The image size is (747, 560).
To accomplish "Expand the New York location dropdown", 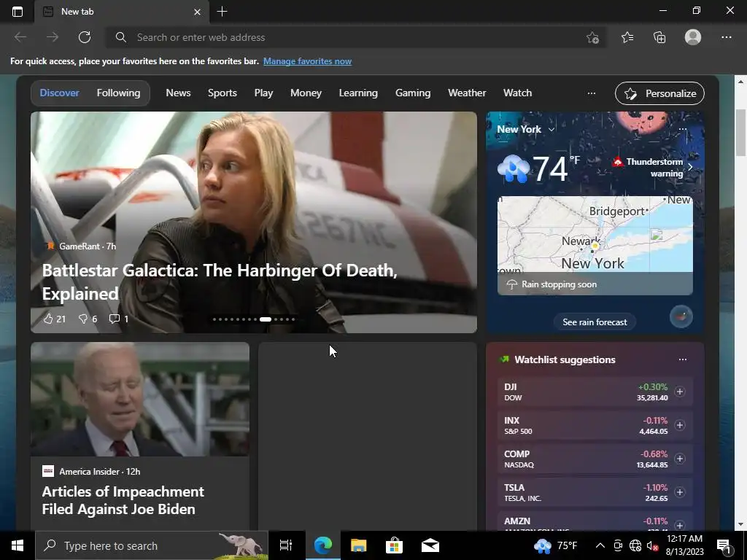I will coord(551,130).
